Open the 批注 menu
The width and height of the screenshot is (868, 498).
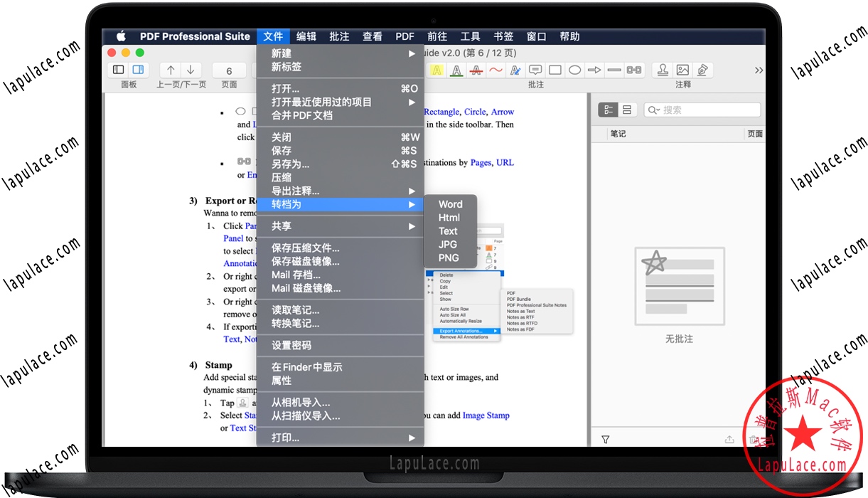[x=339, y=36]
